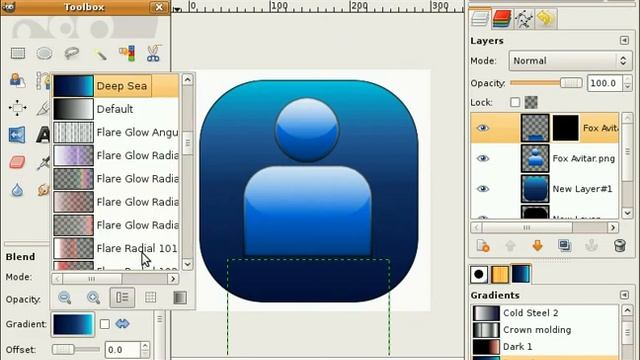Image resolution: width=640 pixels, height=360 pixels.
Task: Increase the layer opacity value
Action: (x=628, y=79)
